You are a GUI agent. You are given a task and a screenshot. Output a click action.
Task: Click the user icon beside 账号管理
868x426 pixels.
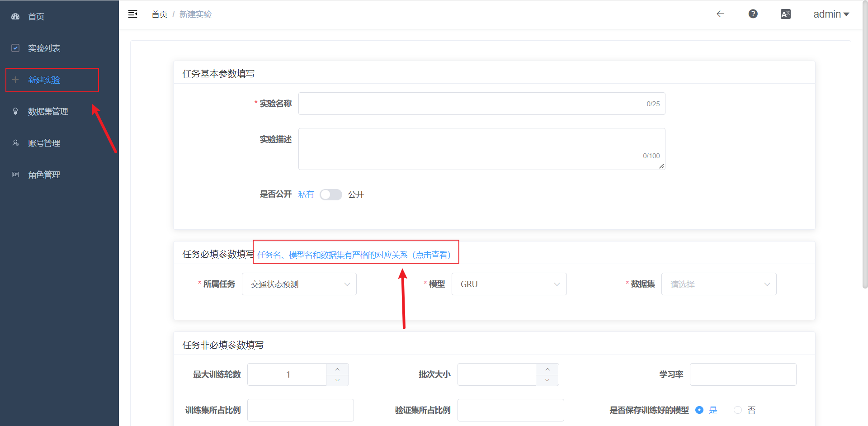point(15,143)
